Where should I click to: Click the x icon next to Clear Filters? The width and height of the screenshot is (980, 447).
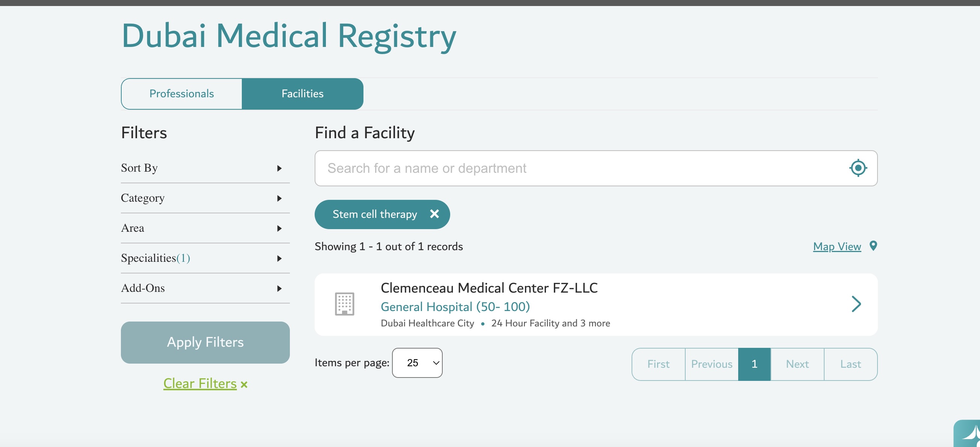click(x=244, y=385)
